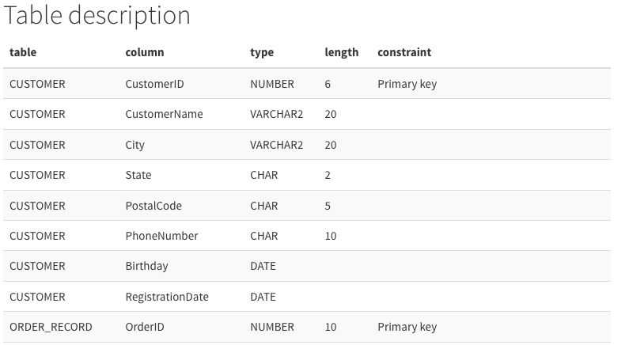Click the ORDER_RECORD table name cell
This screenshot has height=345, width=644.
[51, 327]
